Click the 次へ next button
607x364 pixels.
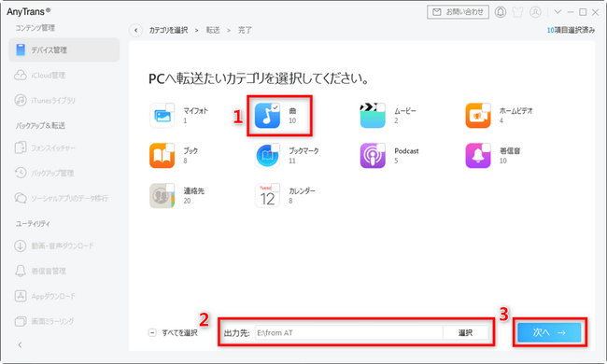pos(549,332)
